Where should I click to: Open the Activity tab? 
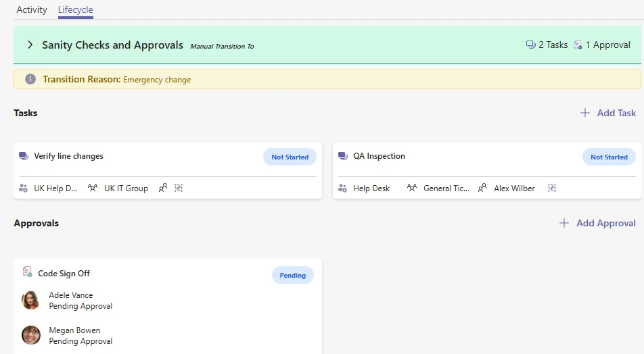pyautogui.click(x=32, y=10)
